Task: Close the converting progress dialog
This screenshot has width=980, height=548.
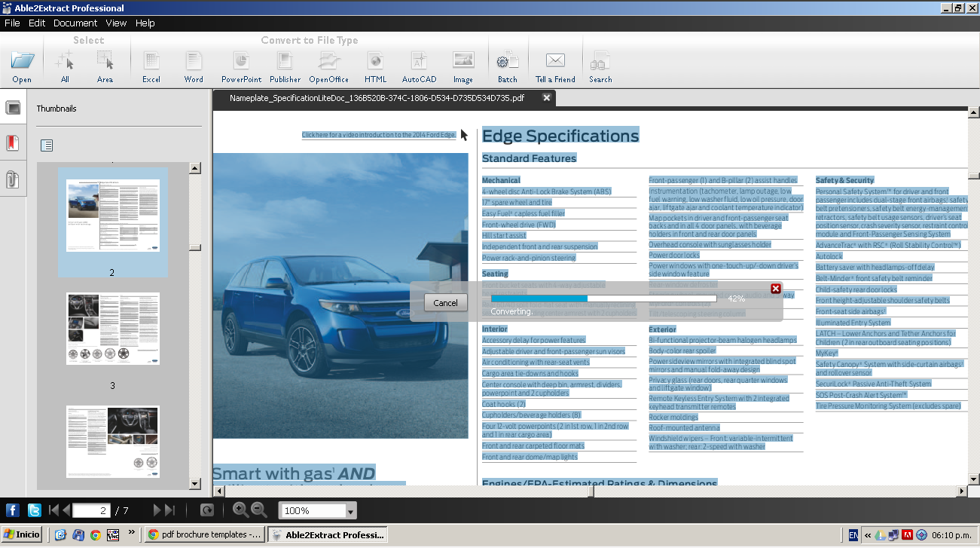Action: click(x=776, y=289)
